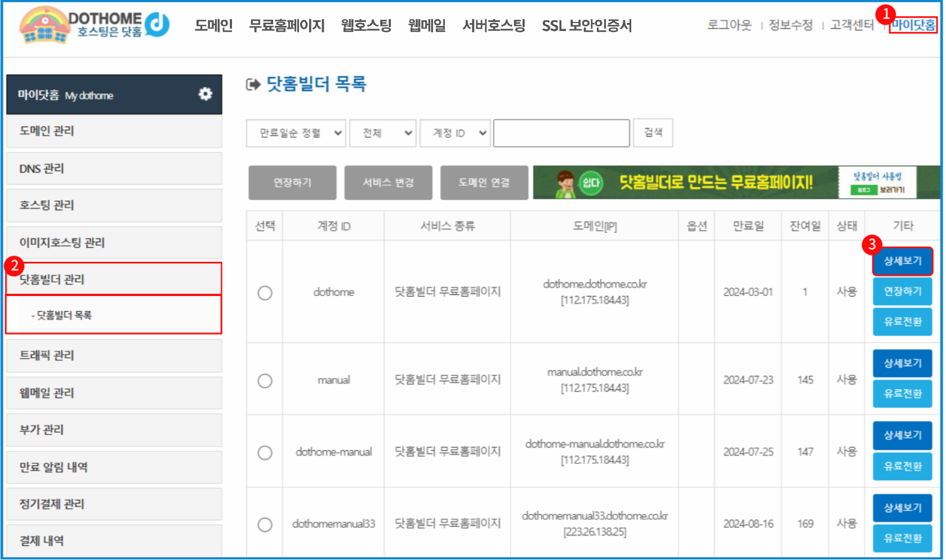946x560 pixels.
Task: Click 유료전환 for the manual account
Action: coord(902,394)
